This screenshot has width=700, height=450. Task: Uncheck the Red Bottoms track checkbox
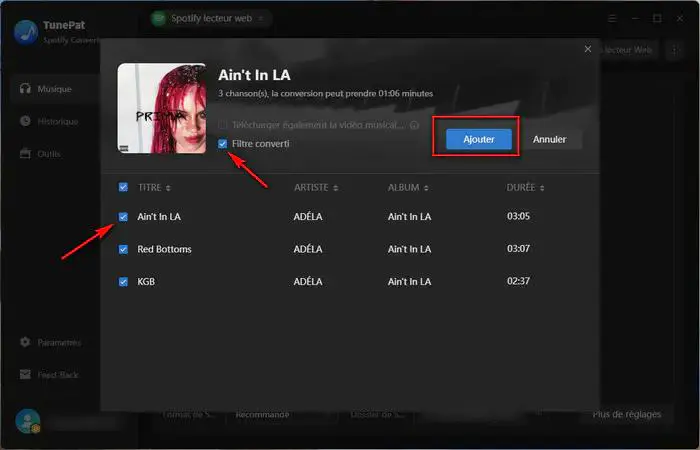point(123,249)
